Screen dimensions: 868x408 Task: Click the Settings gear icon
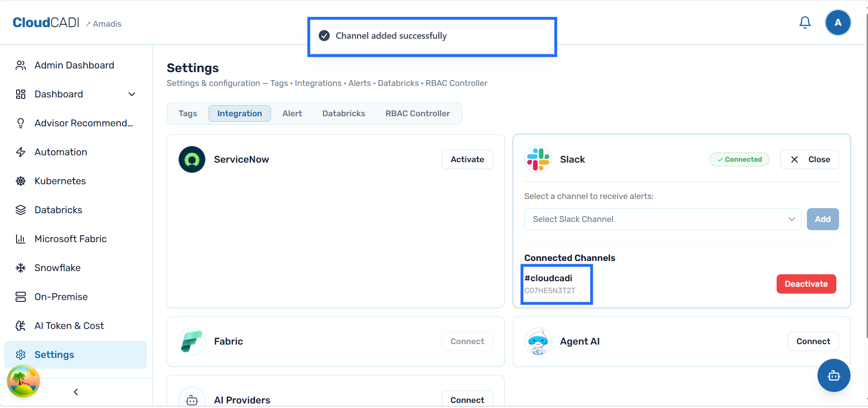point(21,355)
